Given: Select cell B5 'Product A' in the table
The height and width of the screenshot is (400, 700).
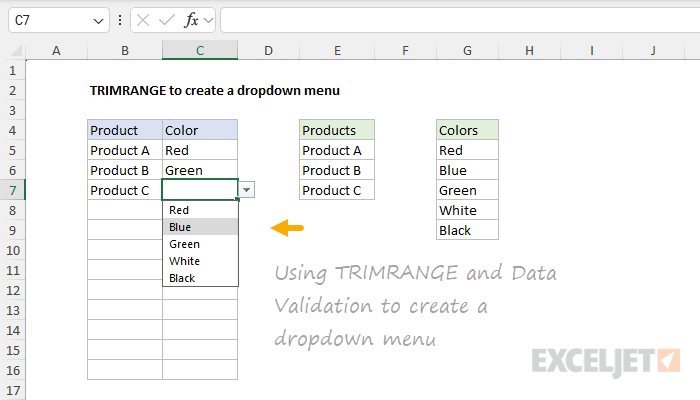Looking at the screenshot, I should point(125,150).
